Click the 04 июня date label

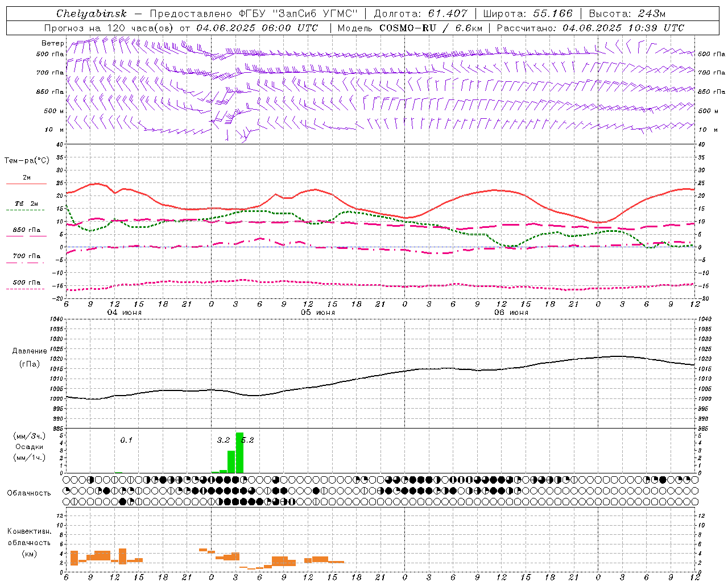click(x=124, y=313)
